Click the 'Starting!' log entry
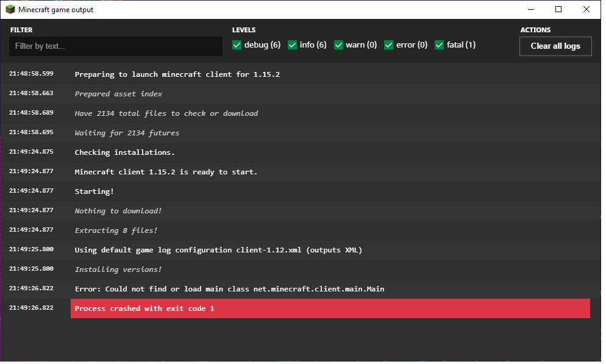This screenshot has width=606, height=364. tap(94, 191)
